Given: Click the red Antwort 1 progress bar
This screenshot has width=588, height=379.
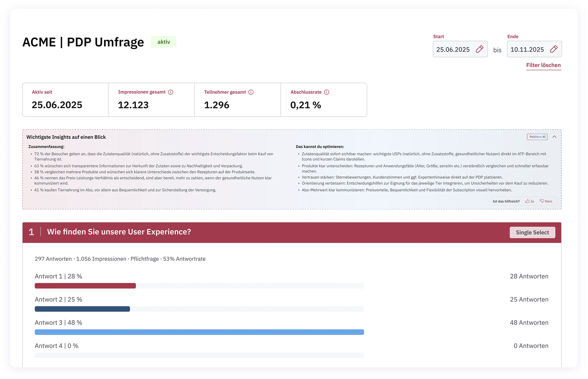Looking at the screenshot, I should (x=85, y=286).
